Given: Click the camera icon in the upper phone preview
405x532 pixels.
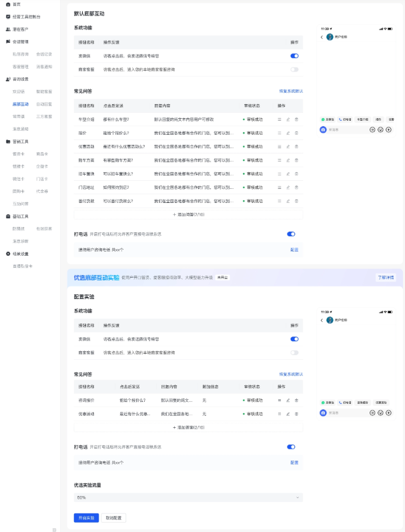Looking at the screenshot, I should pos(323,129).
